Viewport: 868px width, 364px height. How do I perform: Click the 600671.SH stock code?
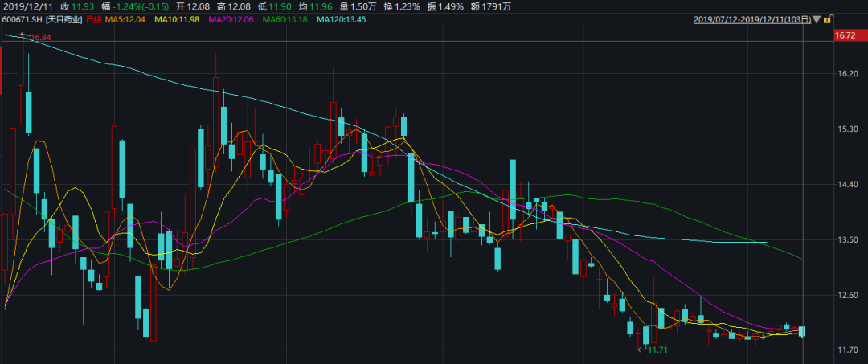pos(20,19)
